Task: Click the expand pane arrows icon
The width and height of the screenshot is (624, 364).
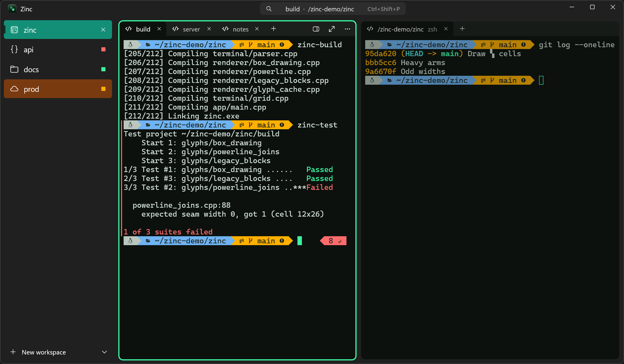Action: pyautogui.click(x=332, y=29)
